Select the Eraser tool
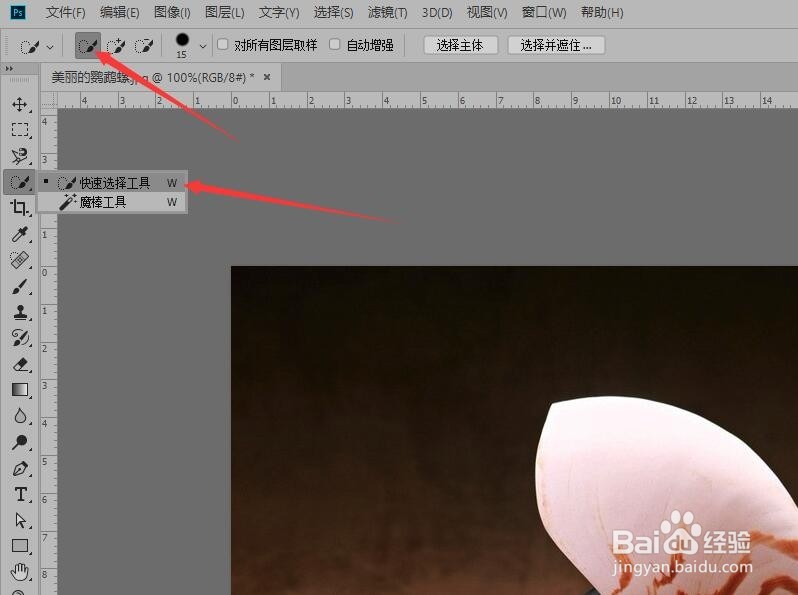The image size is (798, 595). click(x=20, y=364)
